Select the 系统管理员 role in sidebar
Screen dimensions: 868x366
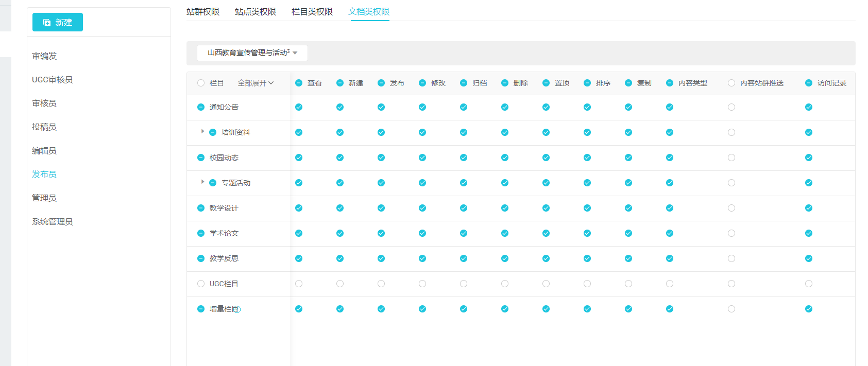tap(53, 221)
